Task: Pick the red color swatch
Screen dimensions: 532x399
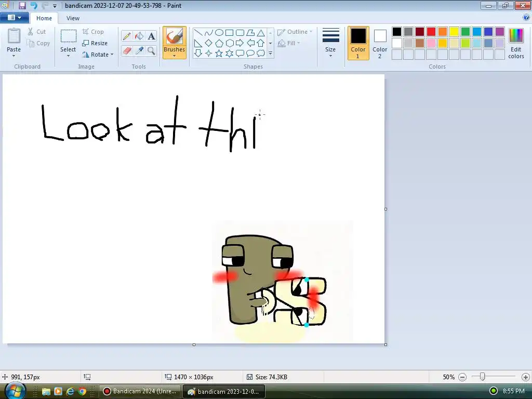Action: tap(431, 32)
